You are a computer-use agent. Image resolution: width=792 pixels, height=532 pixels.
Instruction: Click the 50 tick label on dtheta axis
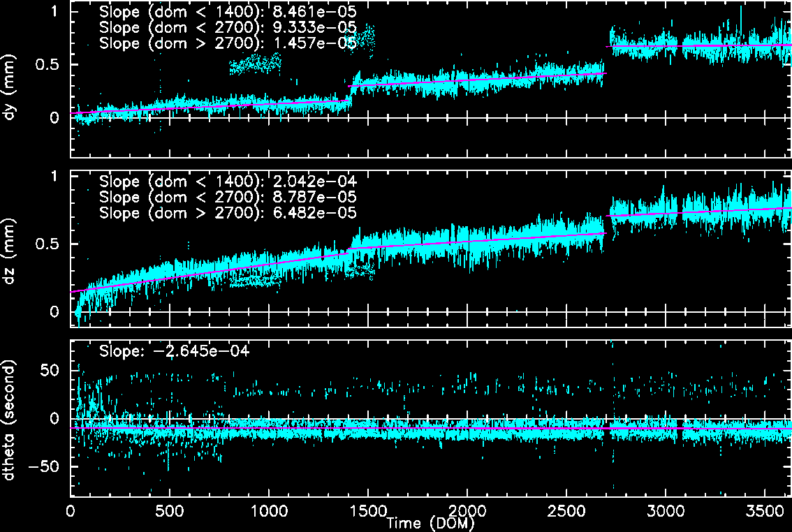(x=53, y=371)
